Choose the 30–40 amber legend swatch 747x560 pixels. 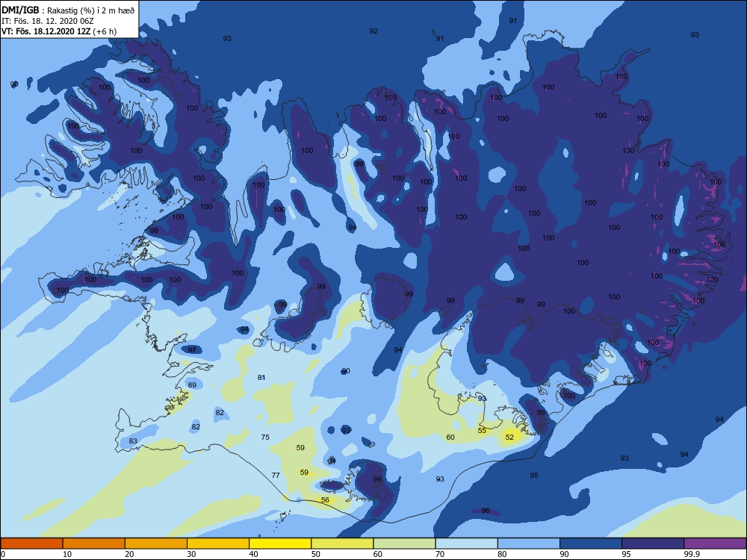point(218,544)
